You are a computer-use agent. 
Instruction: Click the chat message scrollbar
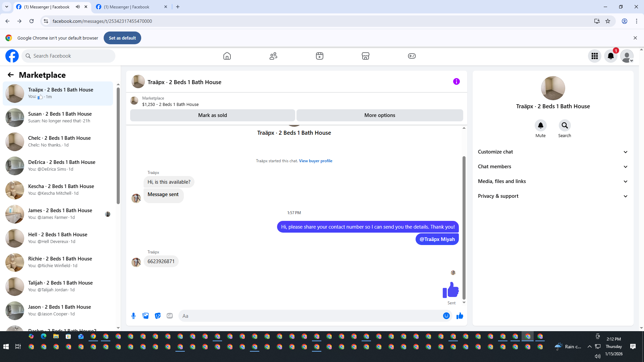[x=464, y=228]
